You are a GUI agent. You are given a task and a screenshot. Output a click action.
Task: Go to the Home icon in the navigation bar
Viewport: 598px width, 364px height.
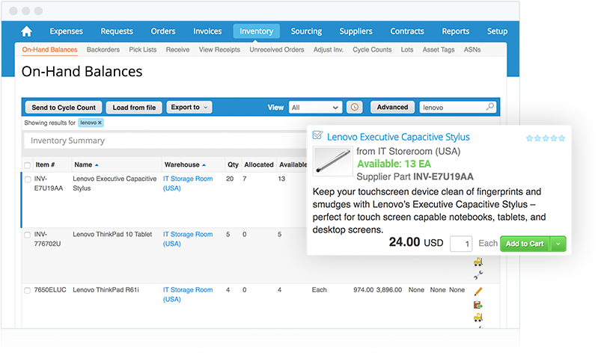coord(27,31)
